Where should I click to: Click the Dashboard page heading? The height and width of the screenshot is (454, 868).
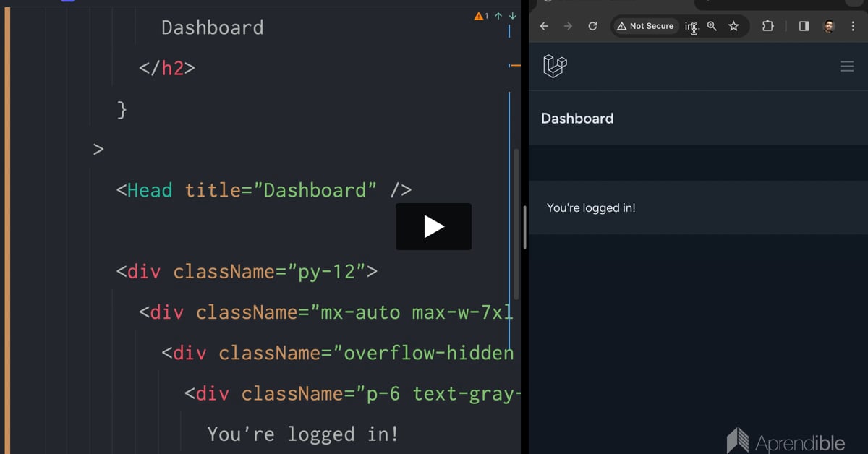click(577, 119)
